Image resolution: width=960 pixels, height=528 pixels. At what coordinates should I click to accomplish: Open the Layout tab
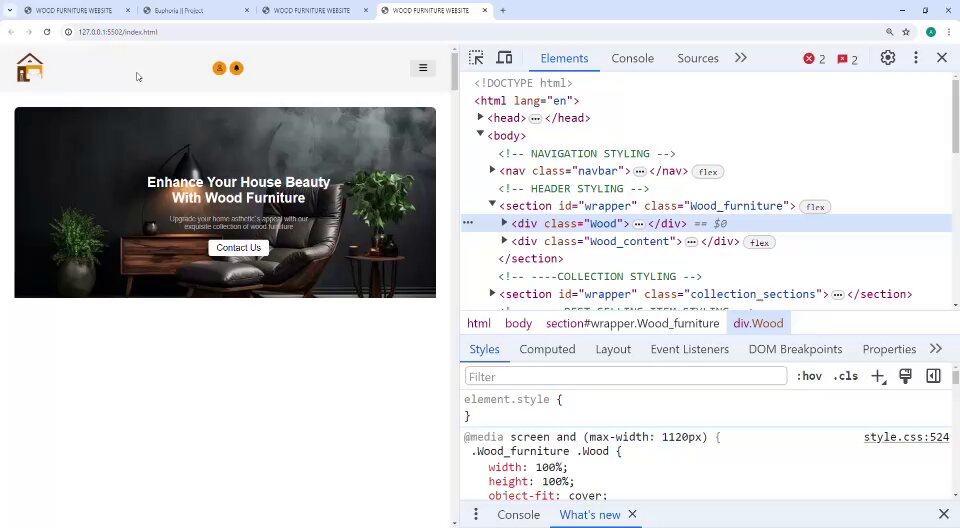click(x=613, y=349)
